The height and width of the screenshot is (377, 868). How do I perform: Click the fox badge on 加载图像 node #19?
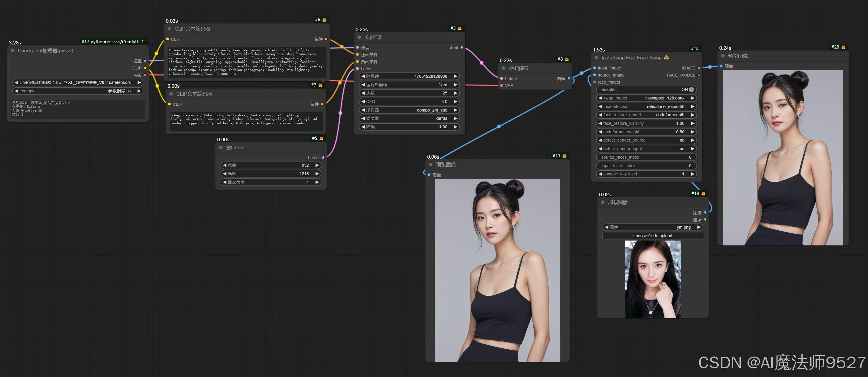(703, 193)
